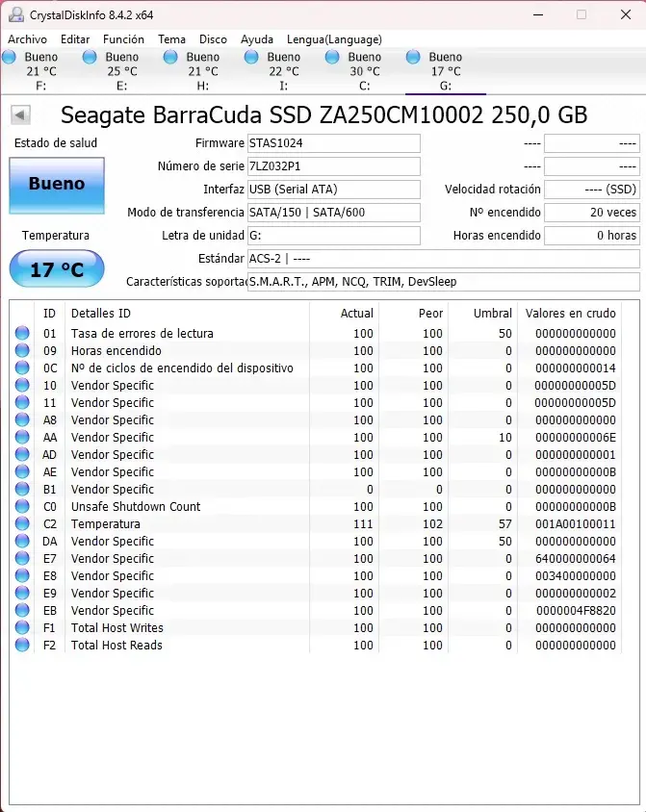Click the Nº encendido value 20 veces

pyautogui.click(x=592, y=213)
